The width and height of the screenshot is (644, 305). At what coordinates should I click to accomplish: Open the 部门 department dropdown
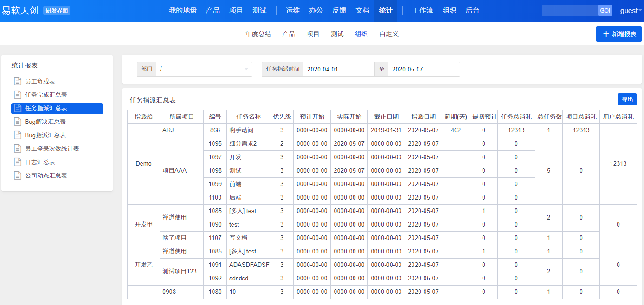point(204,69)
